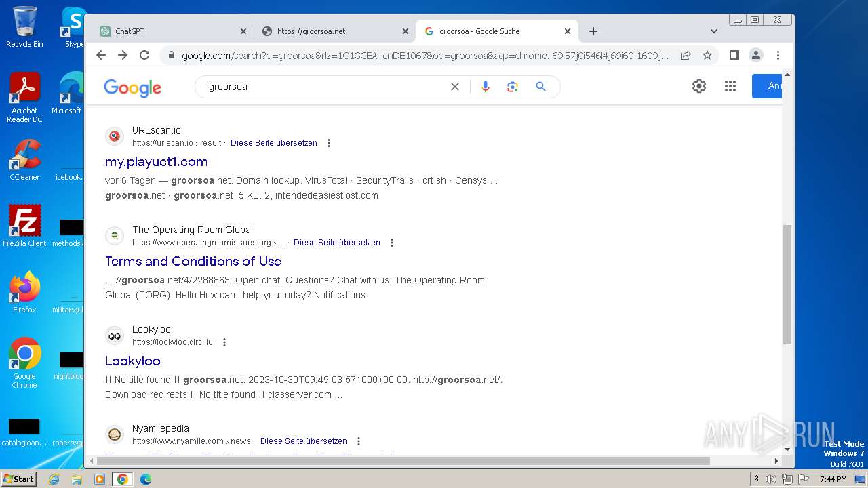This screenshot has width=868, height=488.
Task: Open more options for URLscan.io result
Action: pyautogui.click(x=329, y=143)
